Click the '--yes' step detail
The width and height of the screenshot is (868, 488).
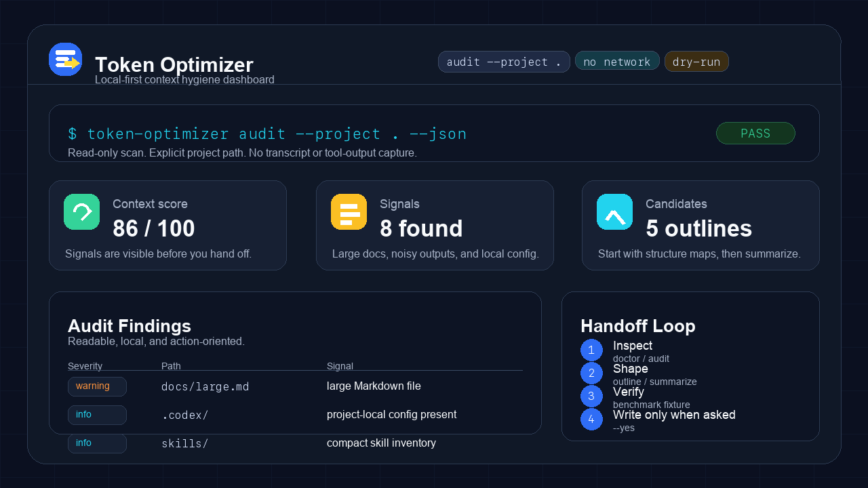tap(624, 428)
